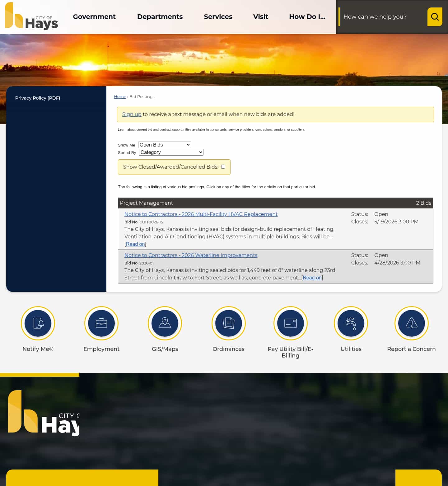This screenshot has height=486, width=448.
Task: Open the Notify Me® icon
Action: point(38,323)
